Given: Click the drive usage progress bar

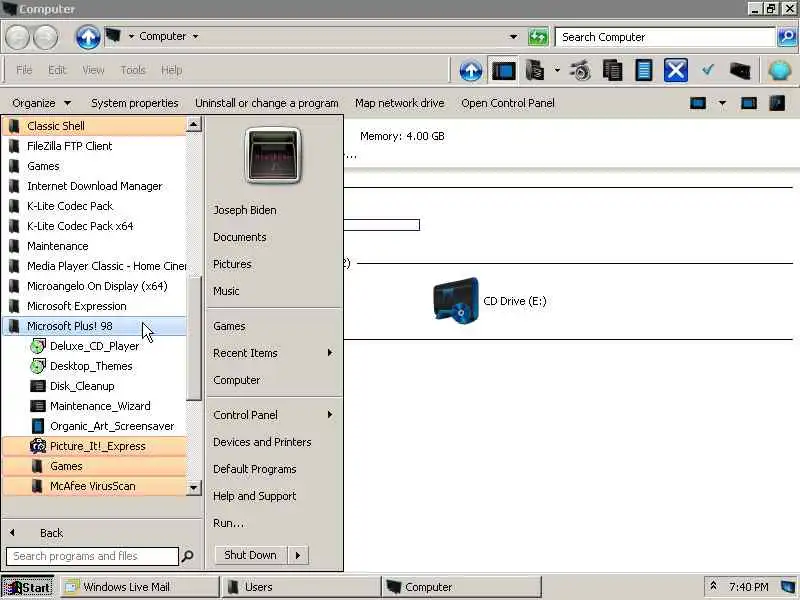Looking at the screenshot, I should (382, 225).
